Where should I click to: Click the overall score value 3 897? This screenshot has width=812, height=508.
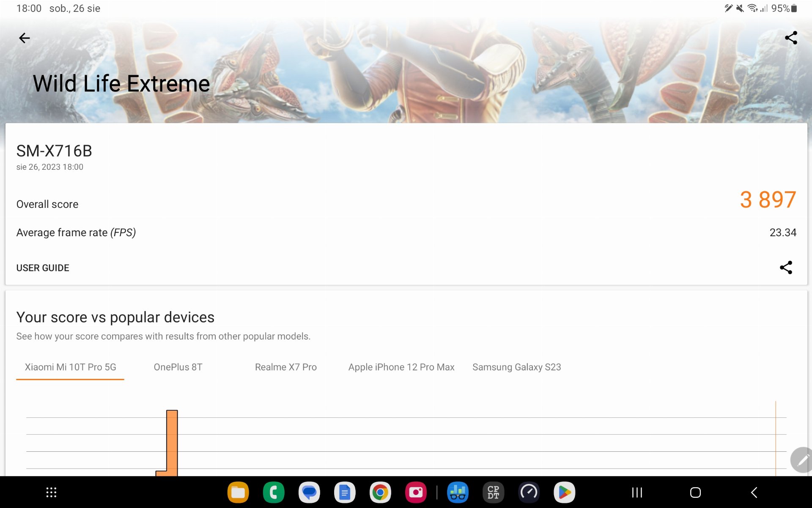coord(768,199)
